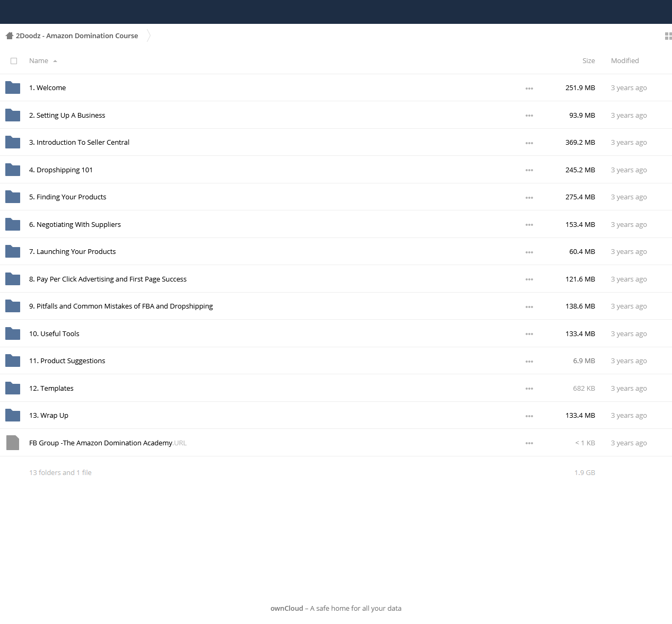Open the more actions menu for FB Group URL file
This screenshot has height=624, width=672.
tap(529, 443)
